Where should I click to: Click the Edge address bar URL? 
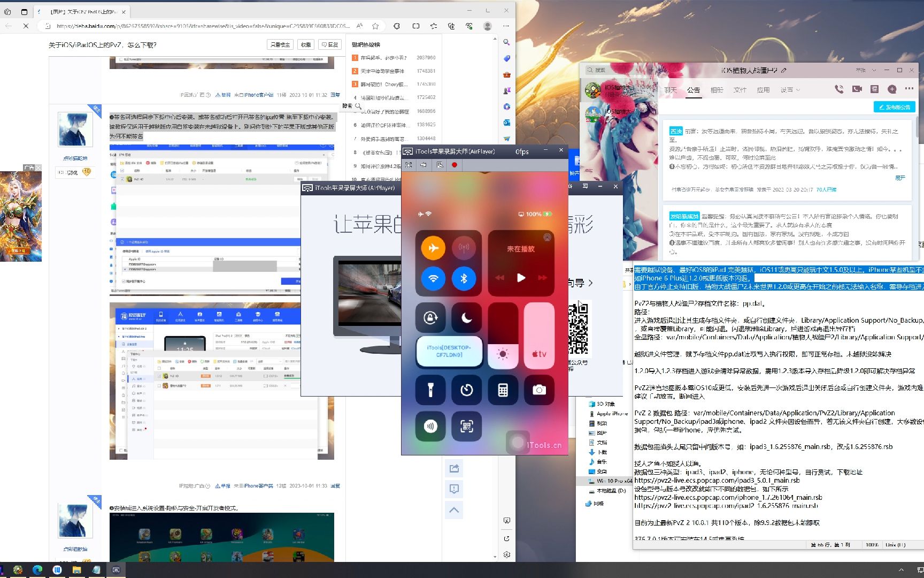[203, 26]
